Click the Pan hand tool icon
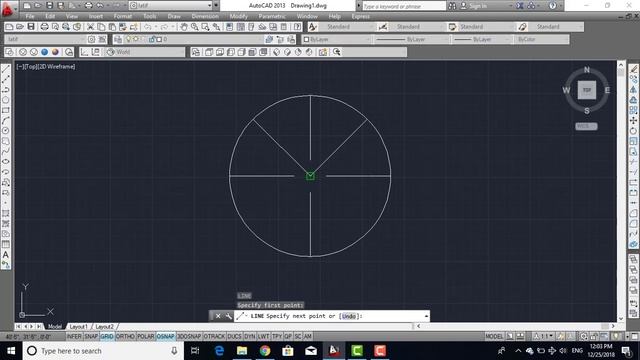This screenshot has width=640, height=360. click(184, 27)
